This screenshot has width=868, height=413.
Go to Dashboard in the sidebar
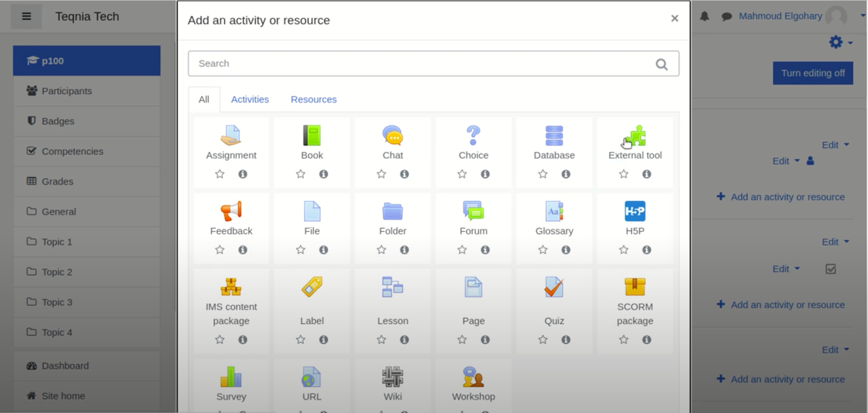coord(87,366)
